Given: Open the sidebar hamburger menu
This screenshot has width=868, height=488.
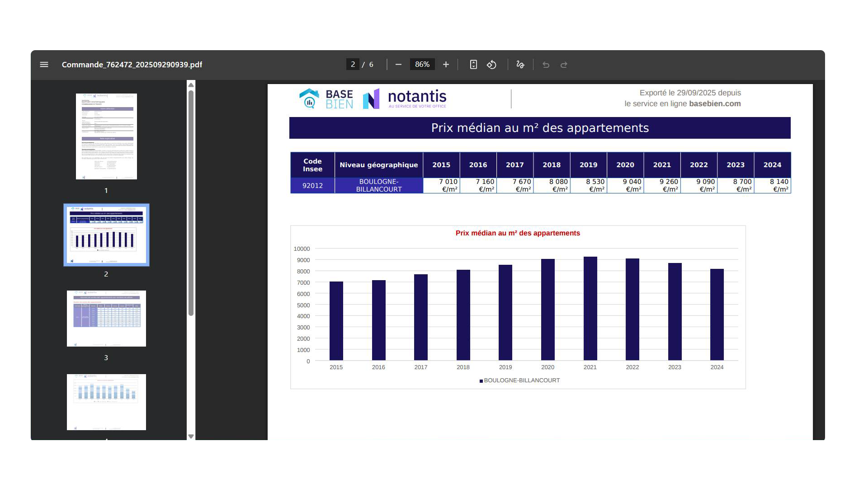Looking at the screenshot, I should click(44, 65).
